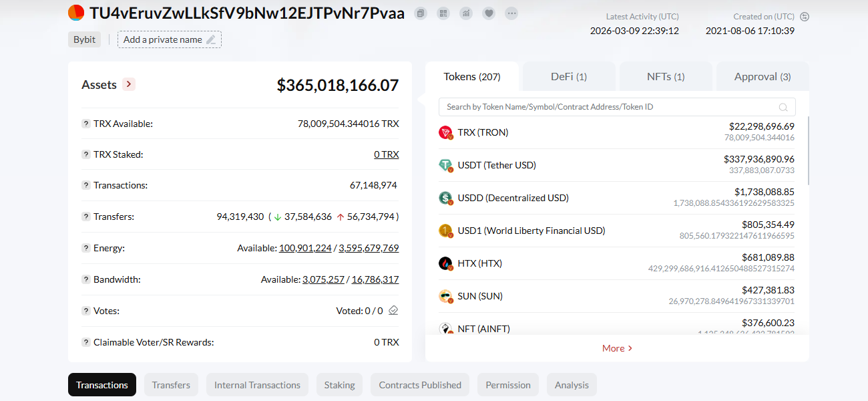Expand the Assets red arrow

tap(130, 84)
